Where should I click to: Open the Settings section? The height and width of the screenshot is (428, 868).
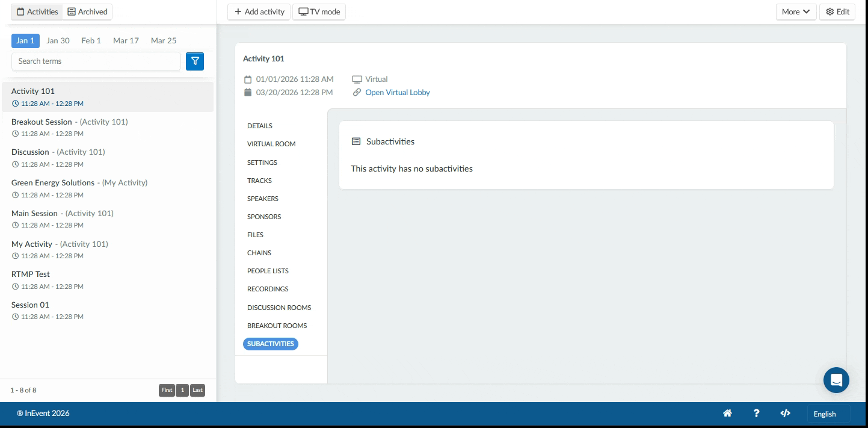click(x=262, y=163)
